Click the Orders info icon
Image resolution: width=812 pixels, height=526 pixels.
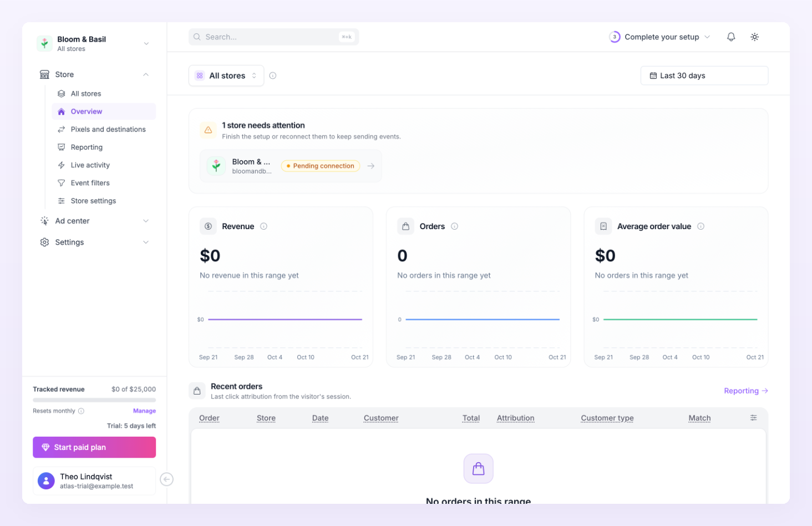click(455, 226)
